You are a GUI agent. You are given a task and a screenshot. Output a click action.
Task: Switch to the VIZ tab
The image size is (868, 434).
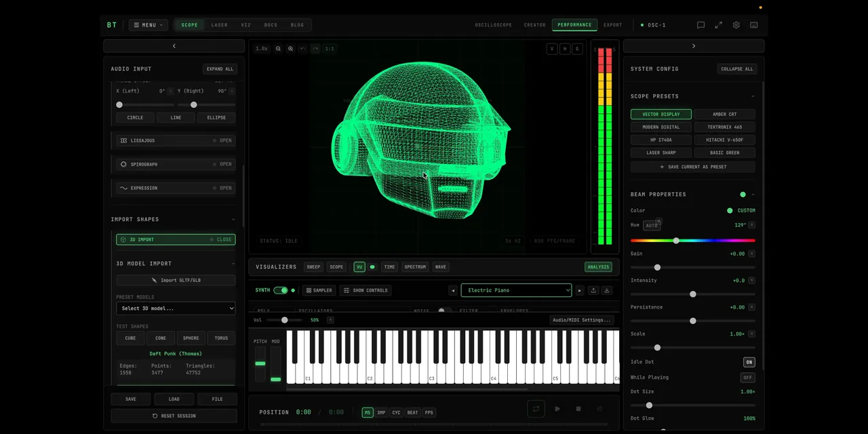tap(245, 25)
